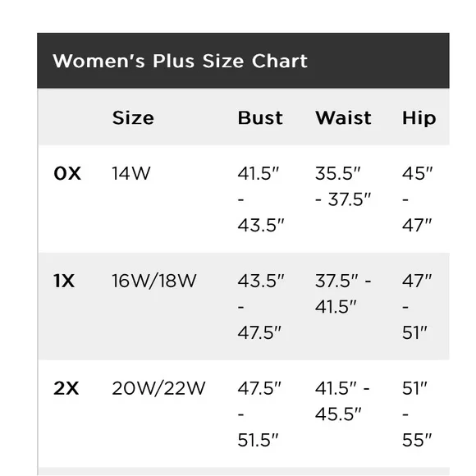Select the Size column header
The image size is (476, 476).
133,118
